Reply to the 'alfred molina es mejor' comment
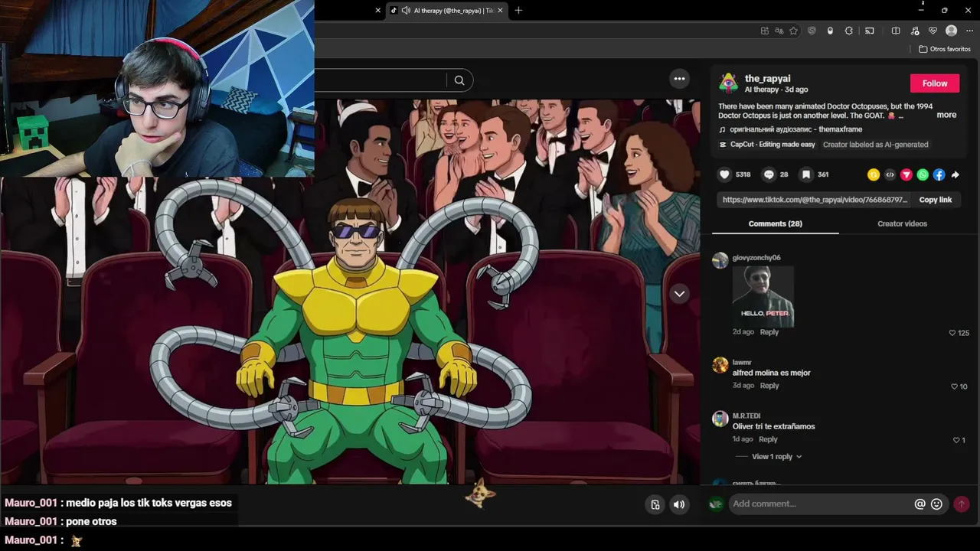The height and width of the screenshot is (551, 980). 769,386
